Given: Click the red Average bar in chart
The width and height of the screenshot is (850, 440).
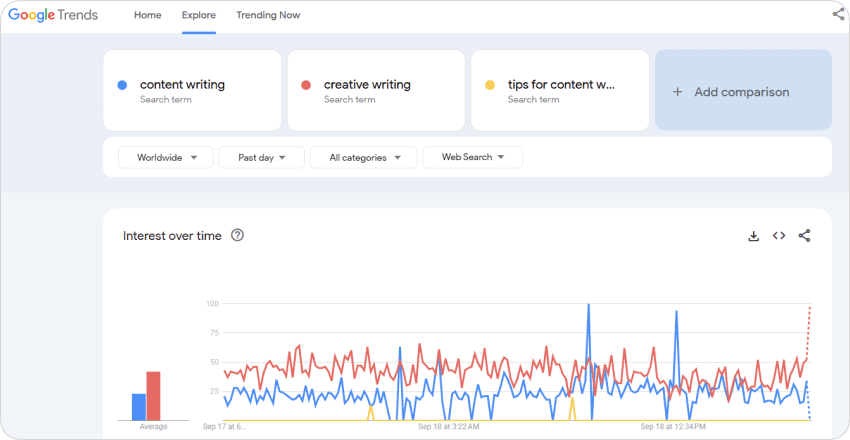Looking at the screenshot, I should coord(154,396).
